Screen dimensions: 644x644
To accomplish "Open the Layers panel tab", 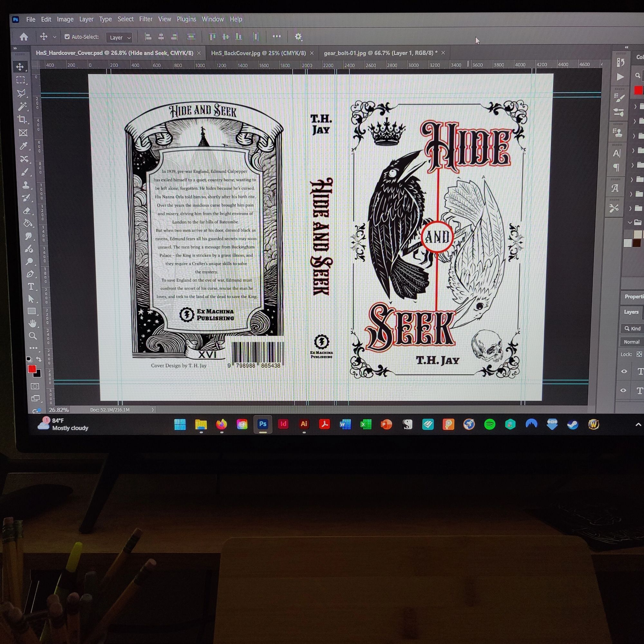I will (x=631, y=312).
